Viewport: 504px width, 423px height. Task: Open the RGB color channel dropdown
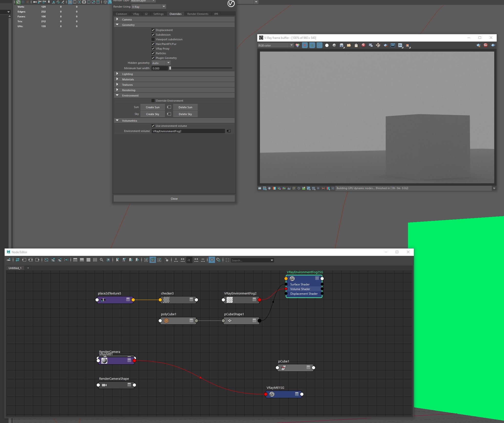276,45
